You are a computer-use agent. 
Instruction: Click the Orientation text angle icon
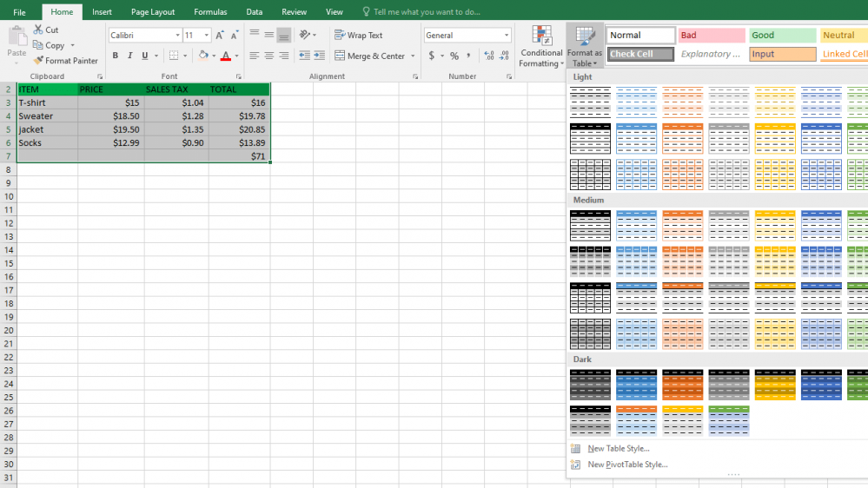(x=305, y=35)
